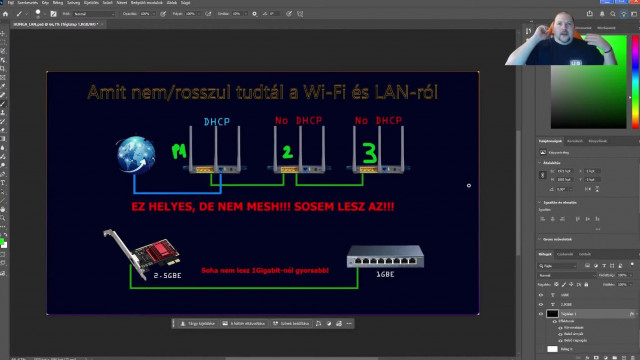Image resolution: width=640 pixels, height=360 pixels.
Task: Switch to the Csatornák tab
Action: coord(565,254)
